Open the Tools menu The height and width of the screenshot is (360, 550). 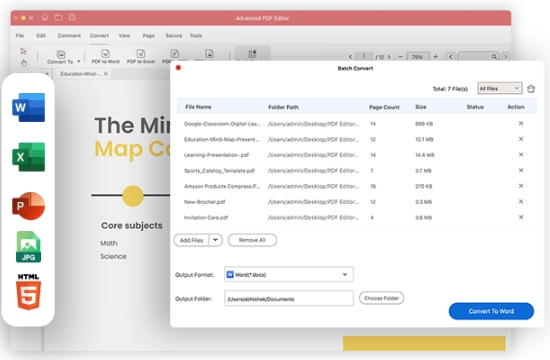196,35
